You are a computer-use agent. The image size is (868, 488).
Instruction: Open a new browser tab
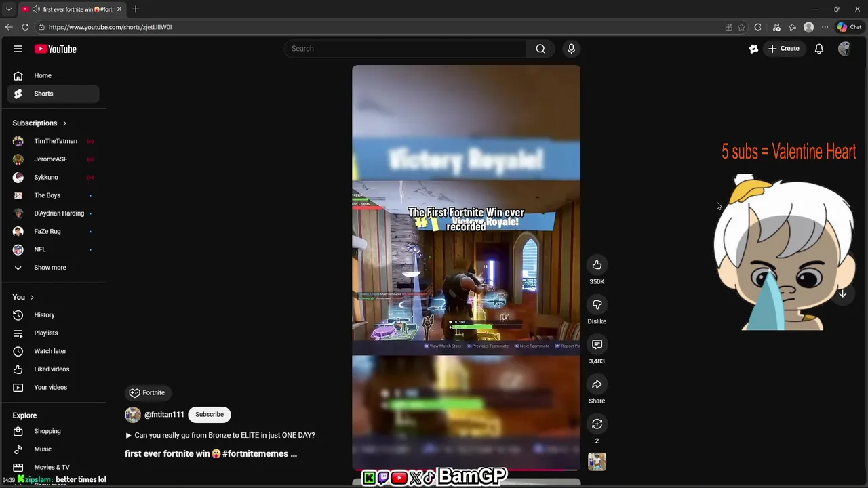pyautogui.click(x=136, y=9)
